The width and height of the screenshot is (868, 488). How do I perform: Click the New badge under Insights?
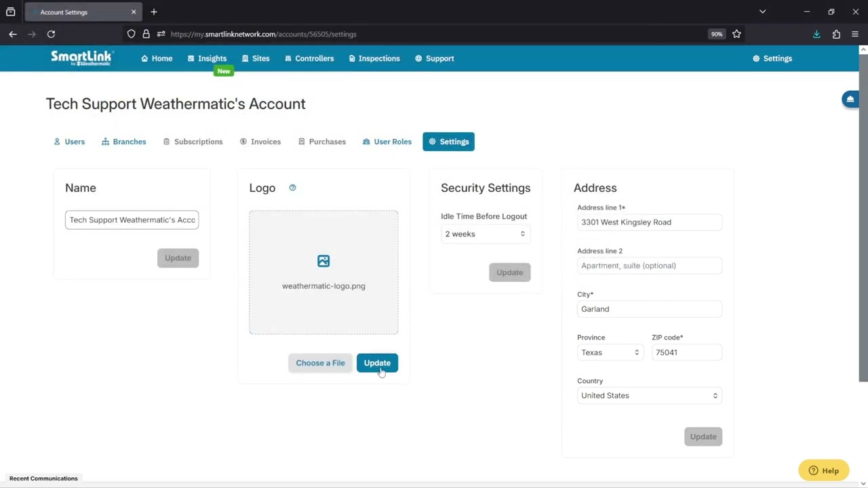coord(223,71)
